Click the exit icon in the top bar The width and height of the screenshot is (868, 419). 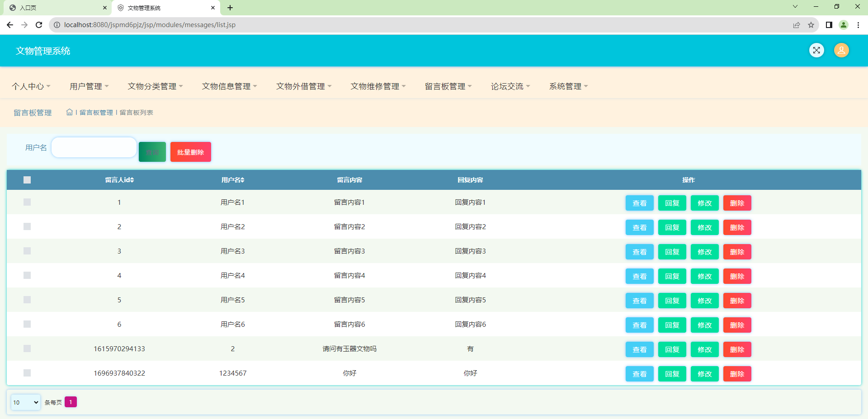pos(816,50)
